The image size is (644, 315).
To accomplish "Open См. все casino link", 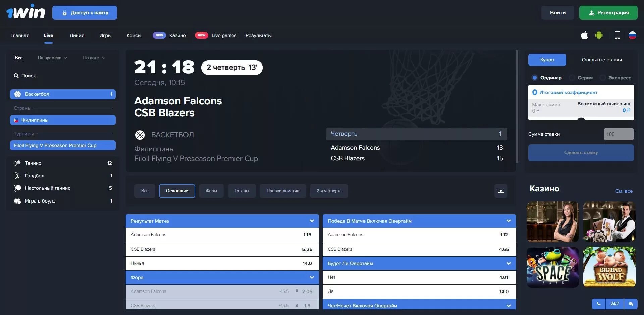I will [x=624, y=191].
